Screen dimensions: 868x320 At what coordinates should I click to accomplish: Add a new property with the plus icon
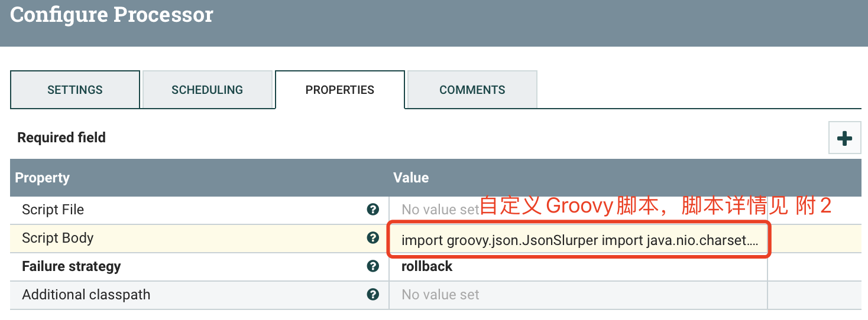click(x=844, y=138)
